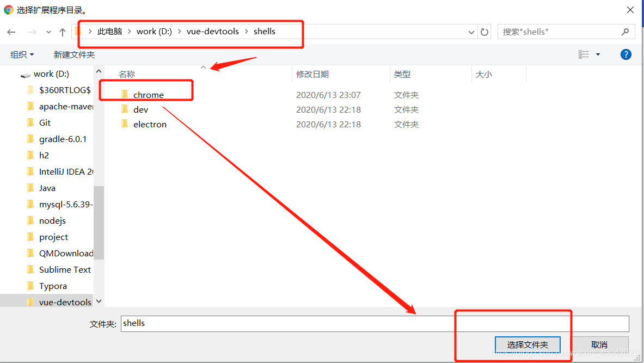Click the work (D:) drive icon
Image resolution: width=644 pixels, height=363 pixels.
coord(26,75)
